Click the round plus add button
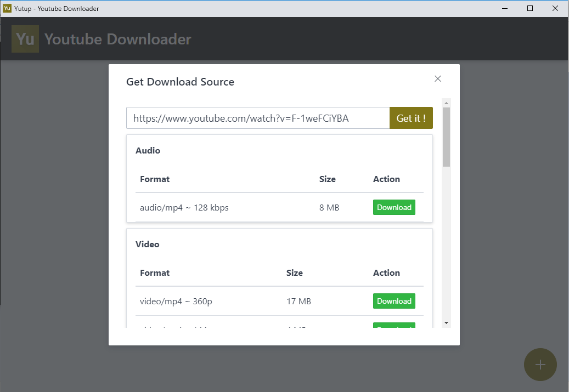This screenshot has width=569, height=392. tap(540, 365)
